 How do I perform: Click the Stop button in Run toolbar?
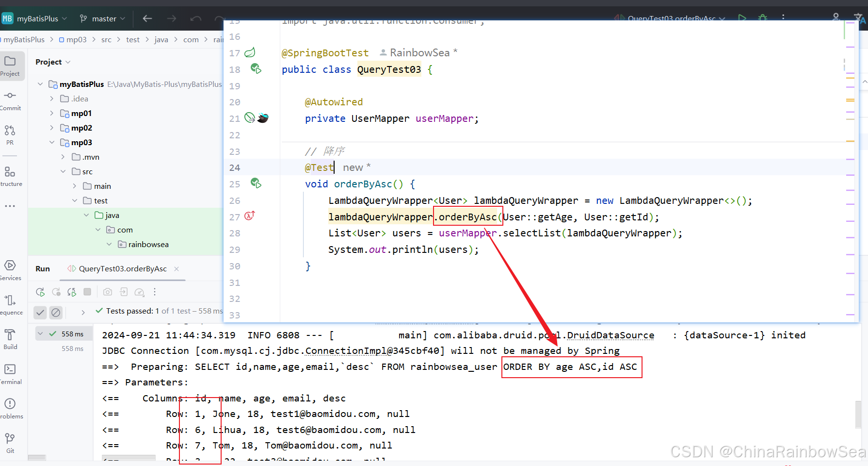coord(87,292)
